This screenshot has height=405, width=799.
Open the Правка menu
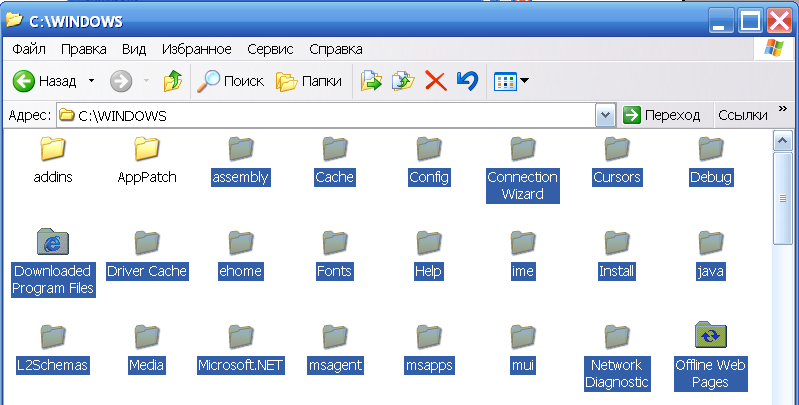click(x=84, y=49)
